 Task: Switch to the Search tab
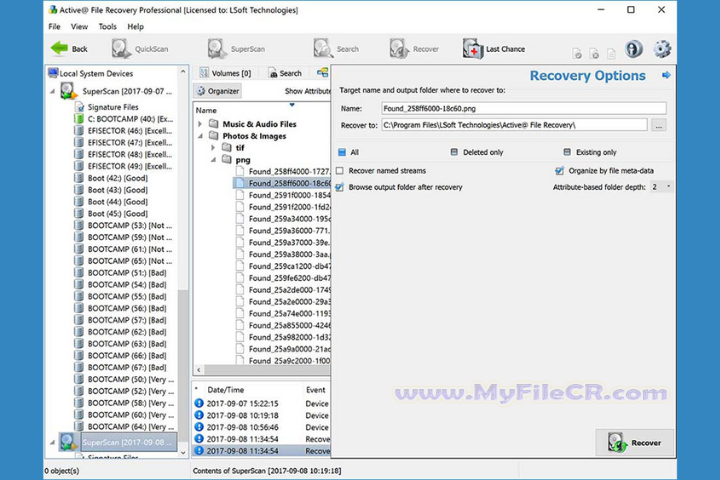[285, 73]
